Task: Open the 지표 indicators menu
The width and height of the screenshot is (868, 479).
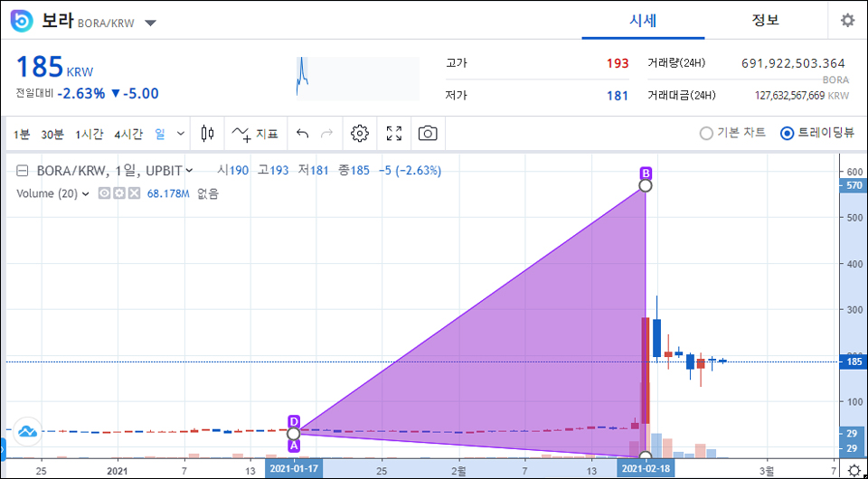Action: click(x=255, y=133)
